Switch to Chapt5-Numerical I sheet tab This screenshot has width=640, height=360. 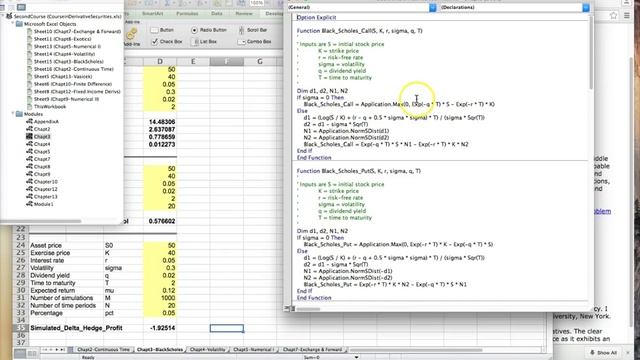pos(253,350)
